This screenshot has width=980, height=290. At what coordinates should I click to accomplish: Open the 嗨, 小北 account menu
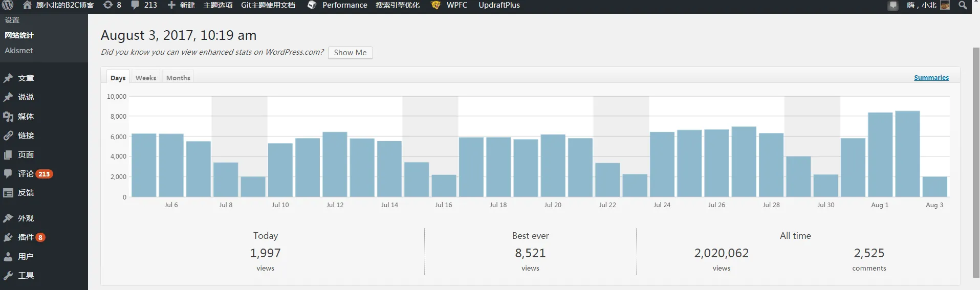pyautogui.click(x=921, y=5)
